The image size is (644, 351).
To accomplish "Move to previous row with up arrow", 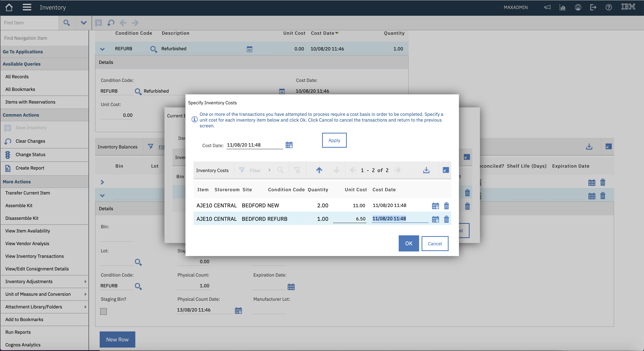I will click(x=319, y=170).
